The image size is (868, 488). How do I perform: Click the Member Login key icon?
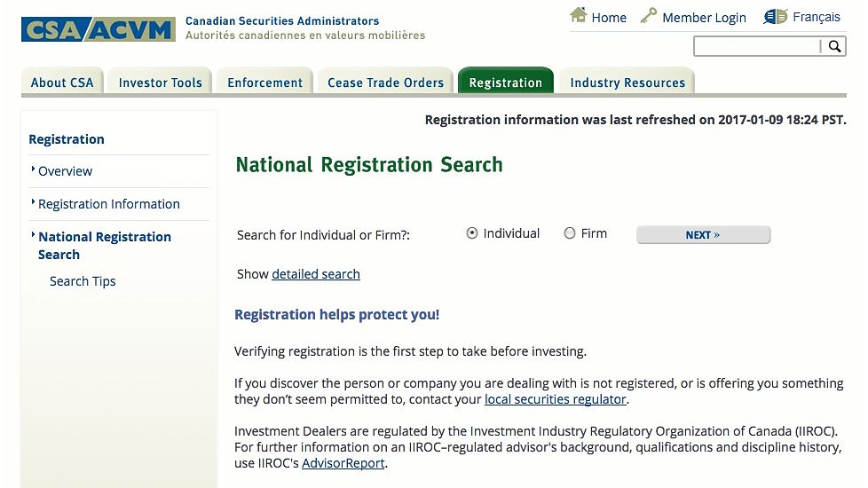click(x=648, y=15)
